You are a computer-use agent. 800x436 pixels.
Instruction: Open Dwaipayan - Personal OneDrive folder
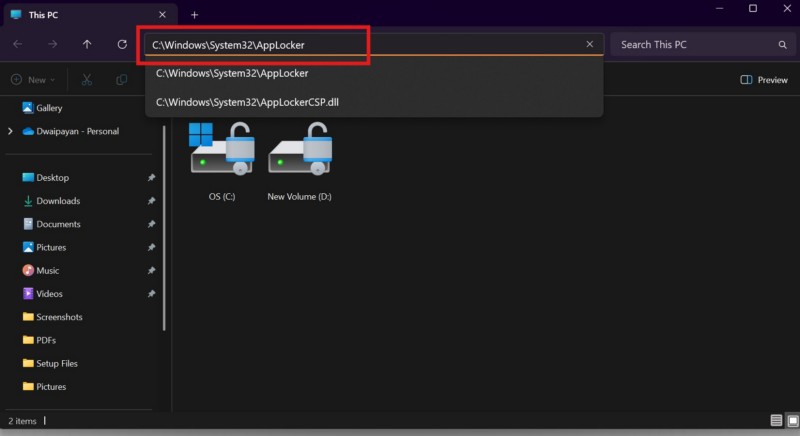tap(71, 132)
